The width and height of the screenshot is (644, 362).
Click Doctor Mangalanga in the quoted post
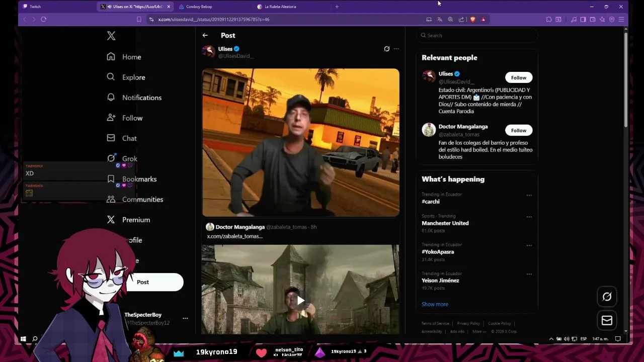(240, 227)
